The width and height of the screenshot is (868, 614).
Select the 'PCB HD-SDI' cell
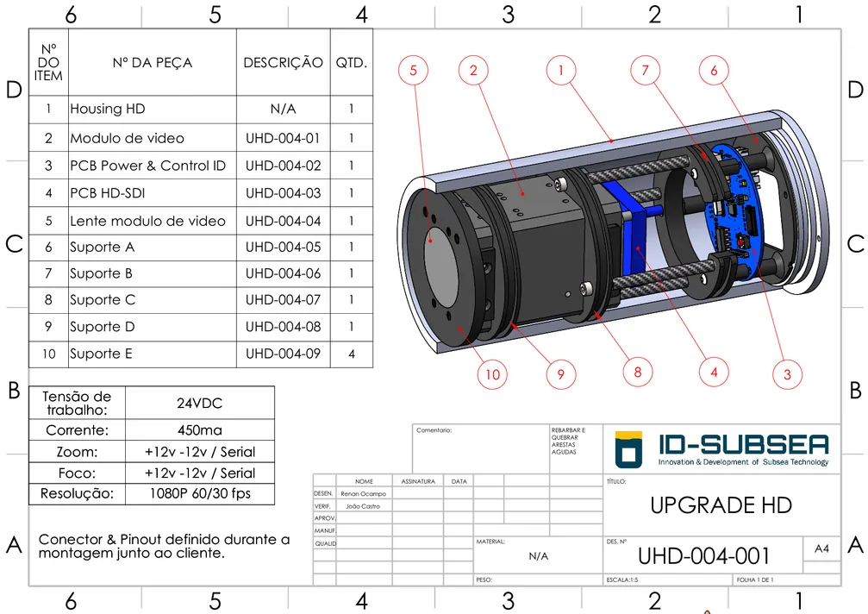153,193
